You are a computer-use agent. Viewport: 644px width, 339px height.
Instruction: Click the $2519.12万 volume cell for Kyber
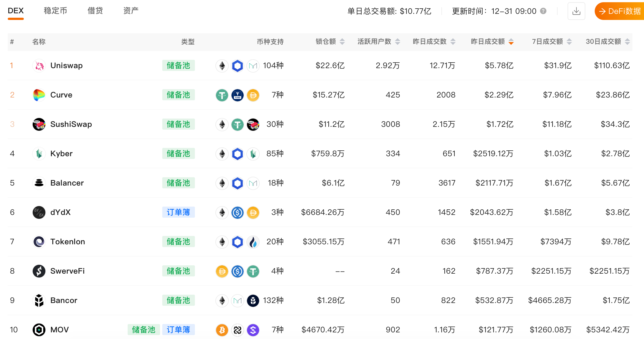(493, 154)
